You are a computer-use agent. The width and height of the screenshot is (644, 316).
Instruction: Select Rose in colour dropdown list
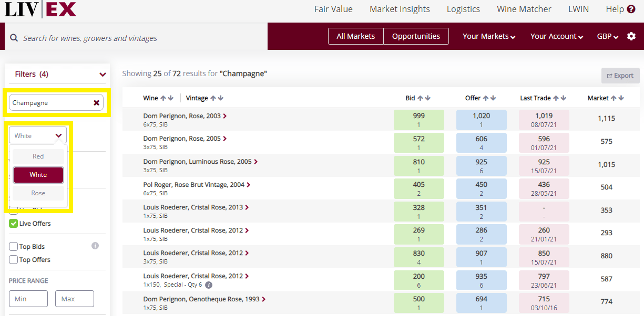coord(38,193)
